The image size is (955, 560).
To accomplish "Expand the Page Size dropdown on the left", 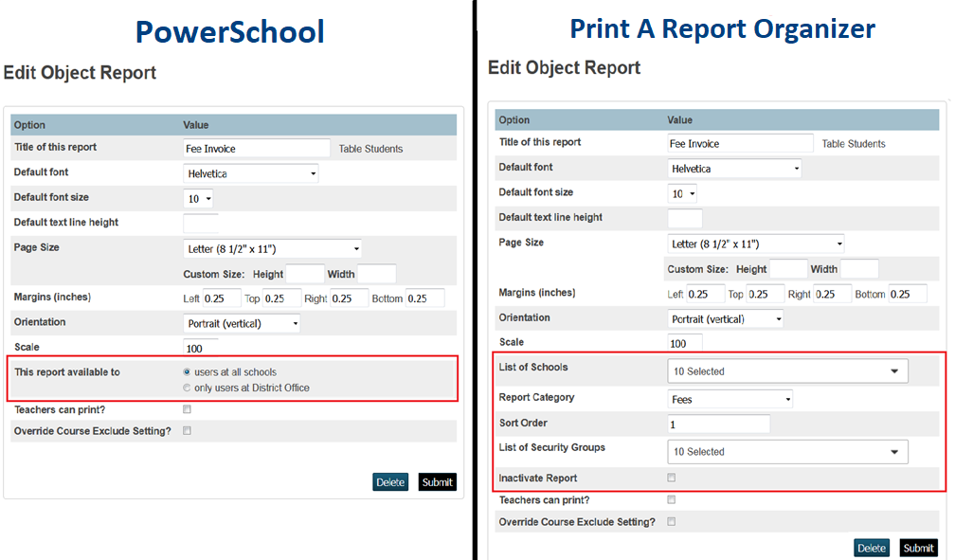I will pos(271,247).
